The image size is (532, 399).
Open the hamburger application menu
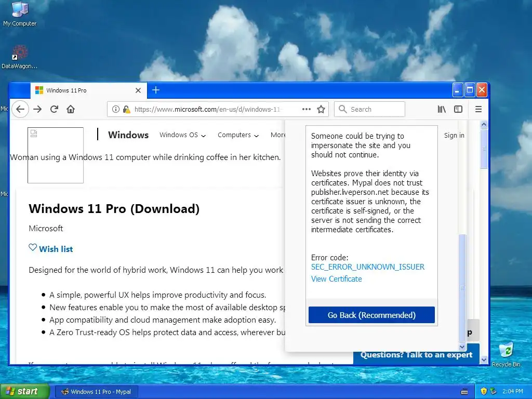[478, 109]
